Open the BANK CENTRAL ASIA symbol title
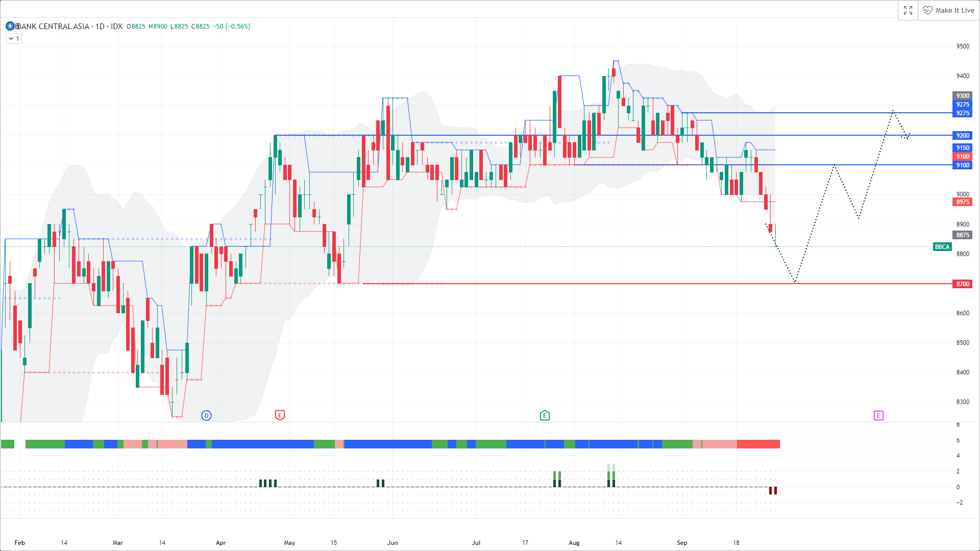The height and width of the screenshot is (551, 980). tap(53, 26)
